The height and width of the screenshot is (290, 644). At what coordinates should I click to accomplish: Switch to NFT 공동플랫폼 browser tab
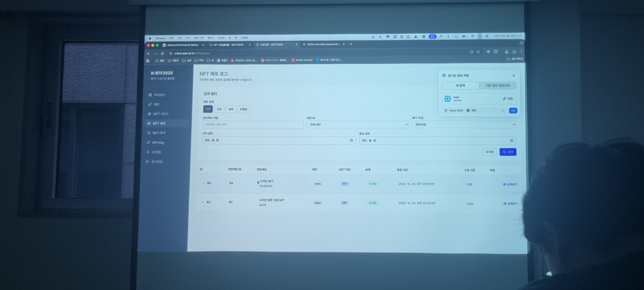tap(229, 45)
